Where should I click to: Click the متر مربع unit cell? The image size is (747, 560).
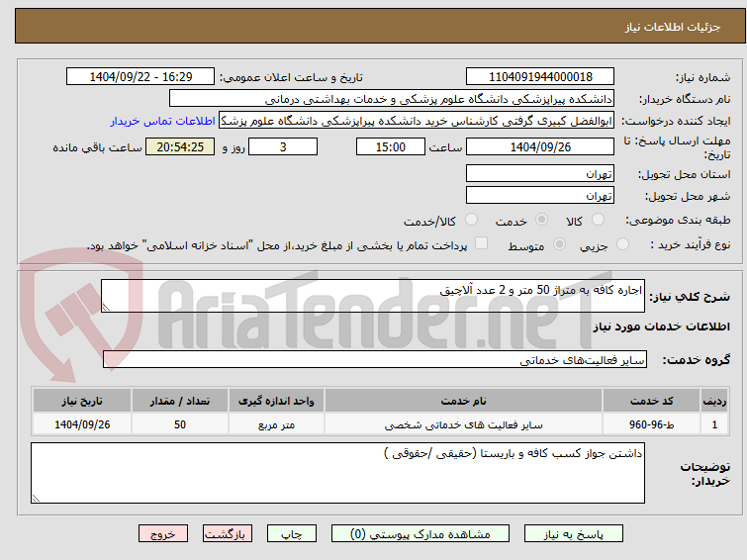click(x=276, y=424)
